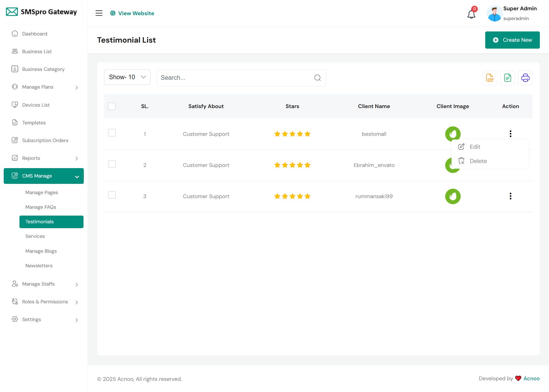
Task: Open Manage Blogs in sidebar
Action: pyautogui.click(x=41, y=251)
